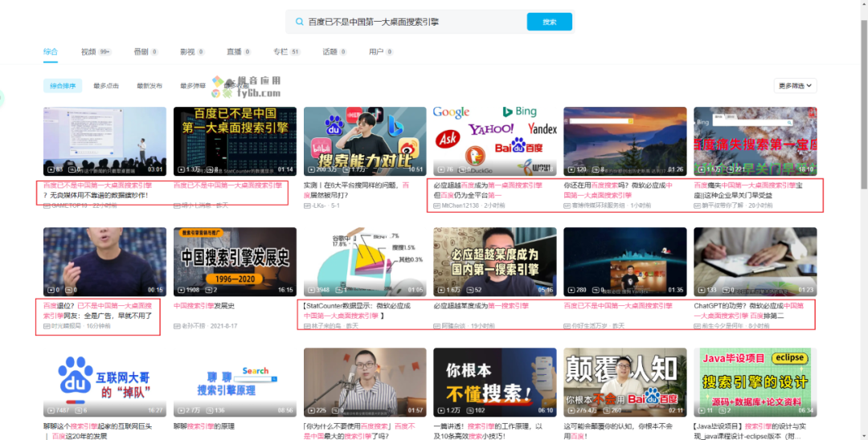Click the UP icon beside GAMETOP10

47,206
